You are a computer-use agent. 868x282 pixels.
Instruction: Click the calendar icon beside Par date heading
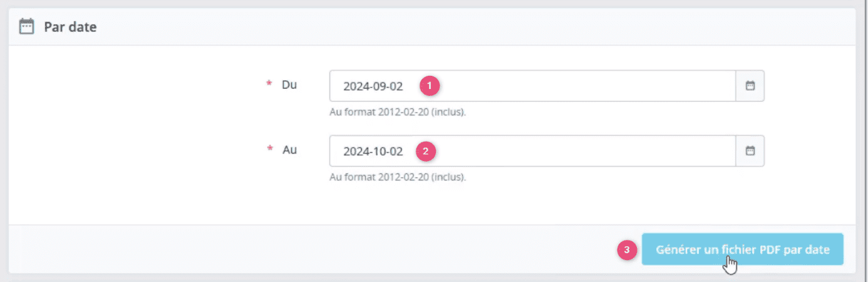pyautogui.click(x=26, y=27)
